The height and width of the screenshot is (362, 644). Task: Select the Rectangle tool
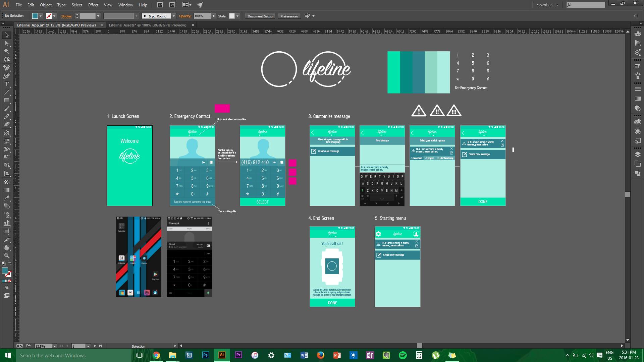[x=6, y=100]
